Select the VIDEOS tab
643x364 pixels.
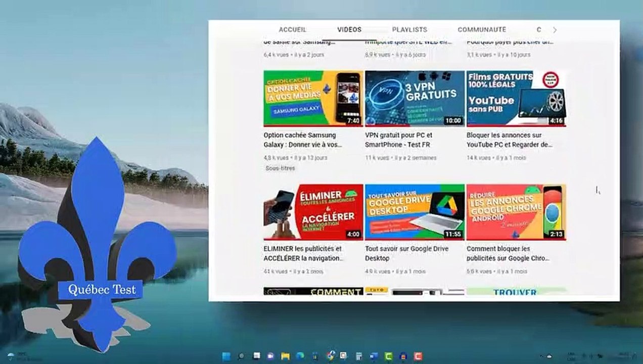[x=349, y=30]
